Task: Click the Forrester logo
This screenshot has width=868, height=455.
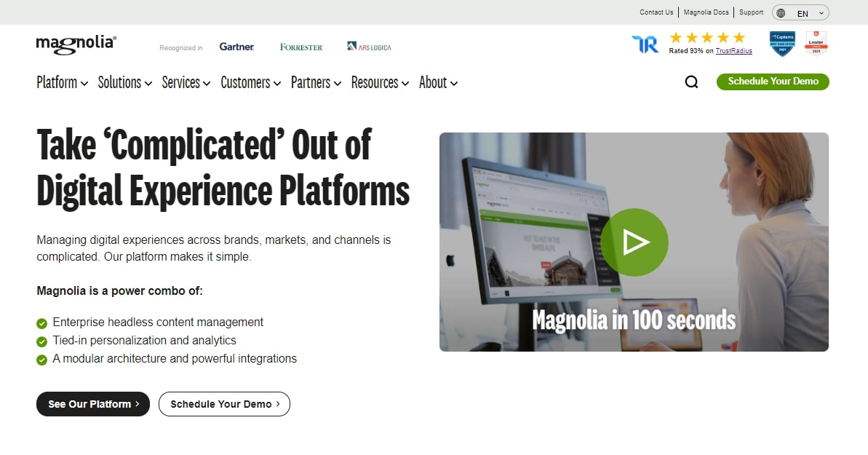Action: coord(301,47)
